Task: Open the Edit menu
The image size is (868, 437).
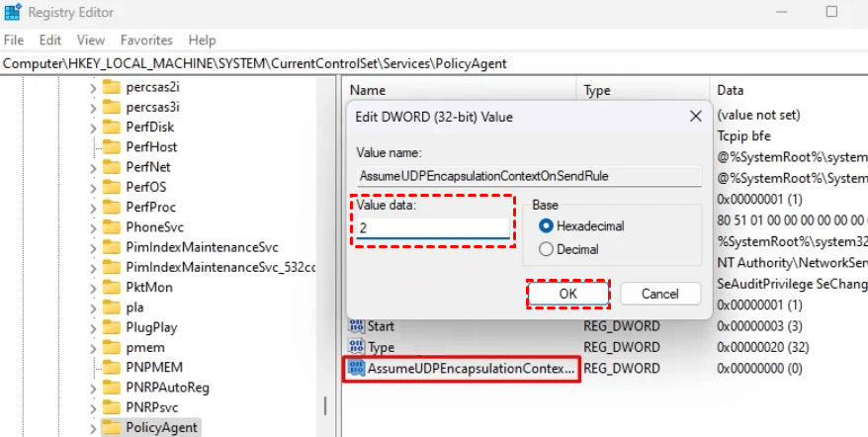Action: click(49, 41)
